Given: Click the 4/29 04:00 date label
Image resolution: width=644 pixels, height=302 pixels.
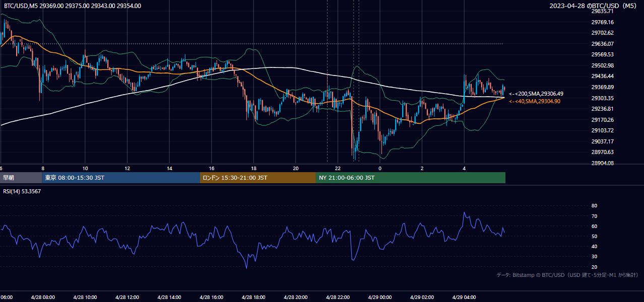Looking at the screenshot, I should (x=464, y=297).
